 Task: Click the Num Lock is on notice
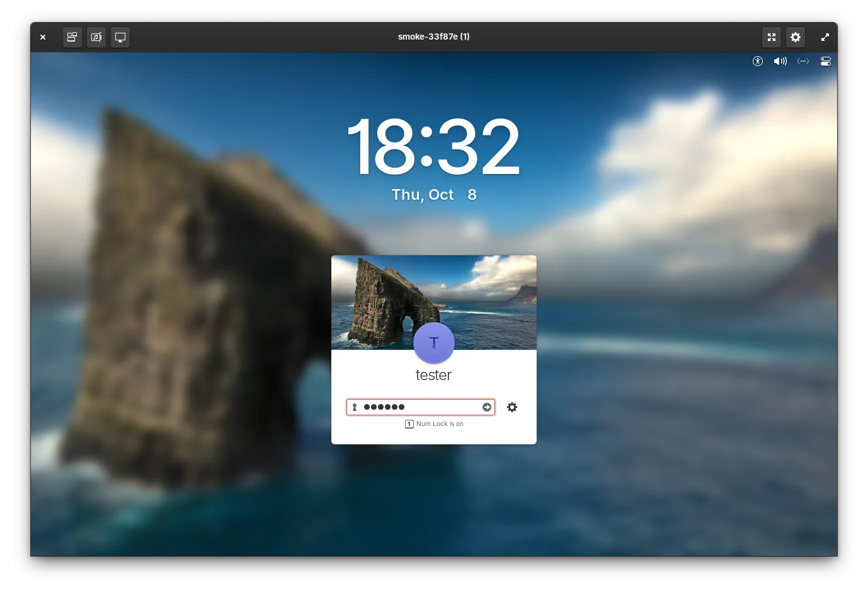[x=434, y=424]
